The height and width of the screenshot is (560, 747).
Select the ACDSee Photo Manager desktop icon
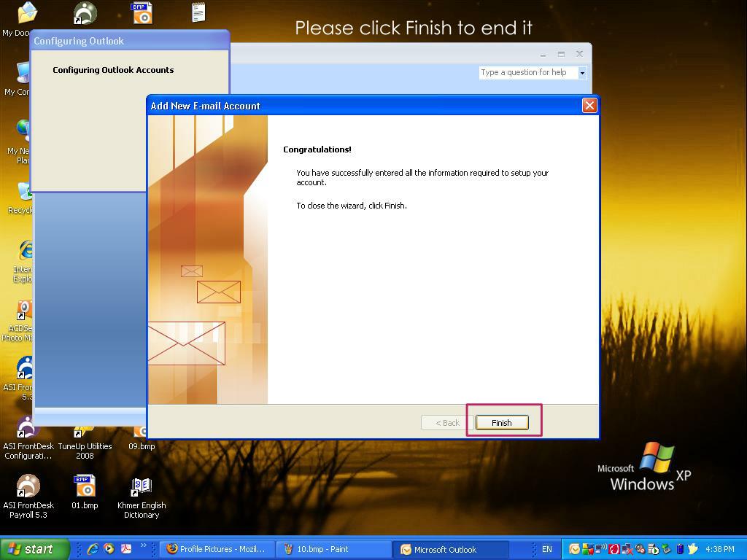[x=25, y=309]
